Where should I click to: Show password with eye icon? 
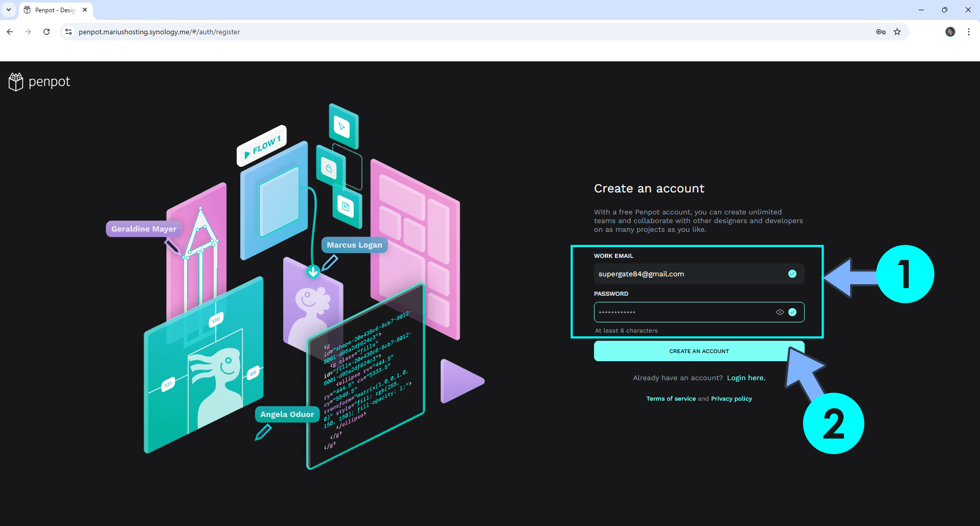[x=780, y=312]
